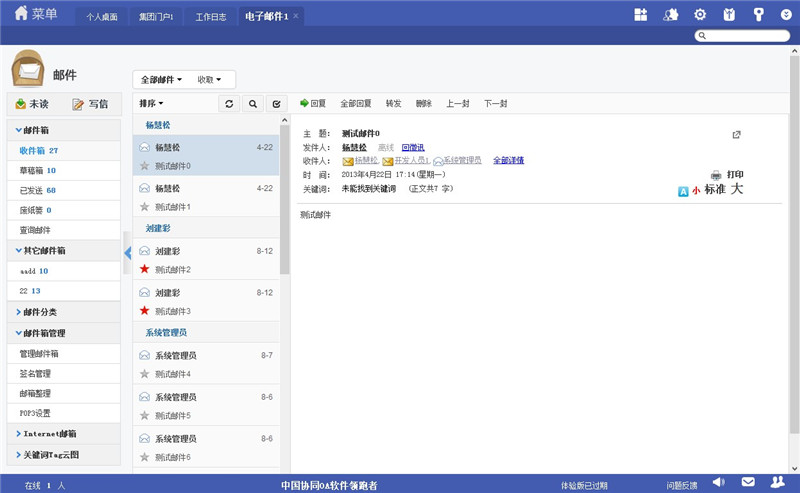The image size is (800, 493).
Task: Open the users icon in header
Action: 670,14
